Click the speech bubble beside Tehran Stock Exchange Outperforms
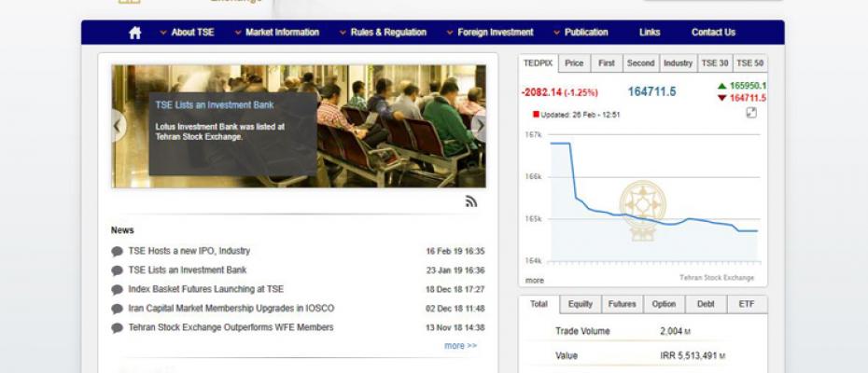The width and height of the screenshot is (868, 373). pyautogui.click(x=117, y=328)
